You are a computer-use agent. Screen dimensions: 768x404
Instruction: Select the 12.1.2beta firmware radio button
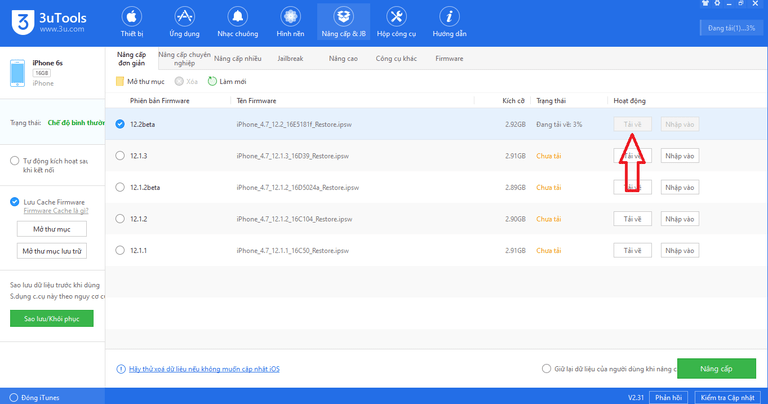click(120, 187)
